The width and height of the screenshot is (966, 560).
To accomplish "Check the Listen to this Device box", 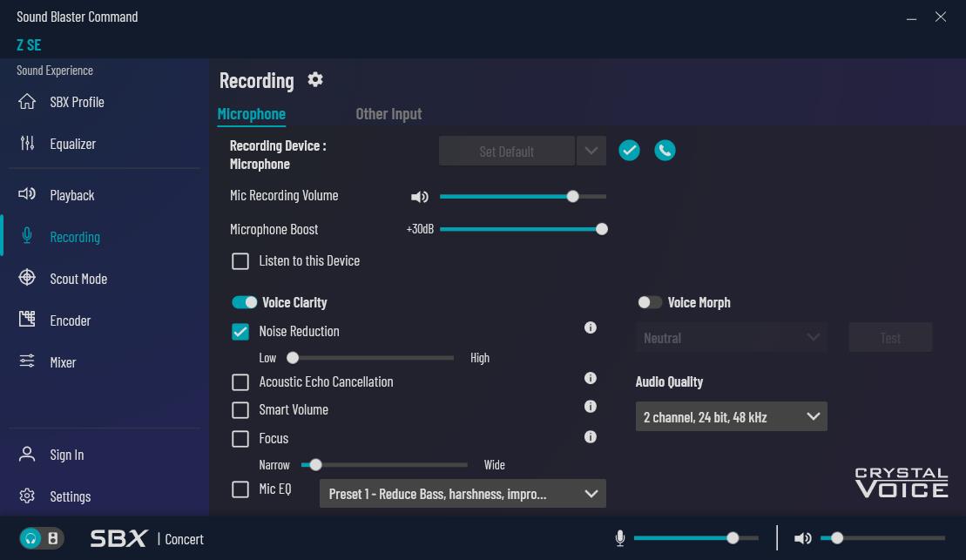I will coord(240,261).
